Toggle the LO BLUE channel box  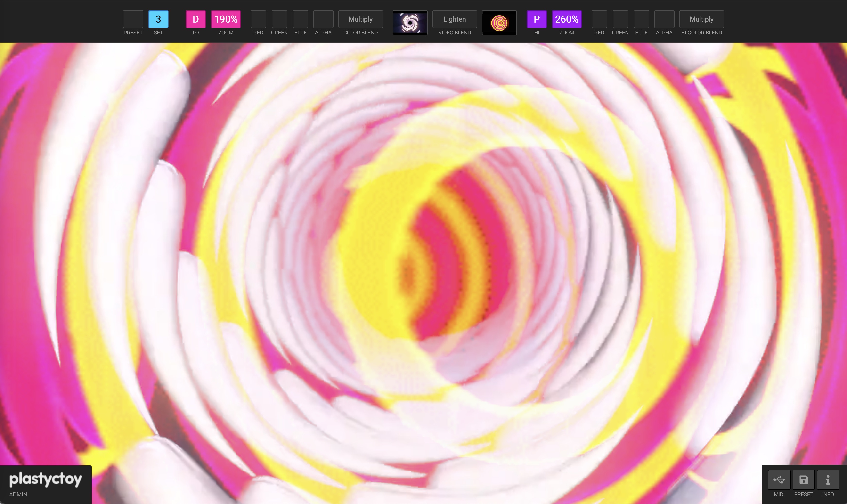click(301, 19)
